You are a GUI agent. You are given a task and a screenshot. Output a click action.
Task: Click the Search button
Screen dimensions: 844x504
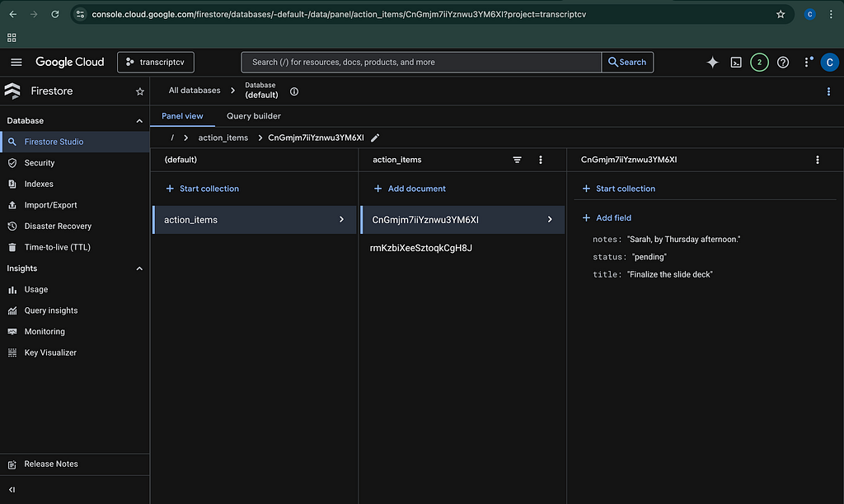coord(627,63)
